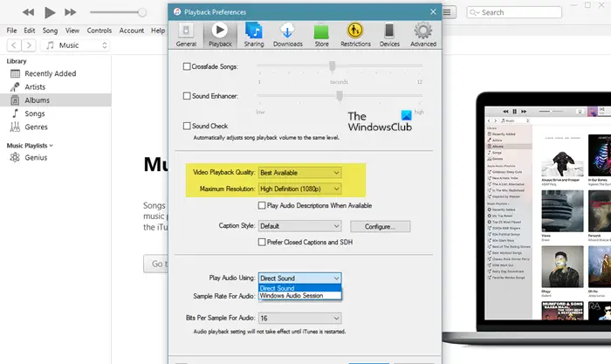Open the Advanced preferences tab
The height and width of the screenshot is (364, 611).
pyautogui.click(x=423, y=35)
